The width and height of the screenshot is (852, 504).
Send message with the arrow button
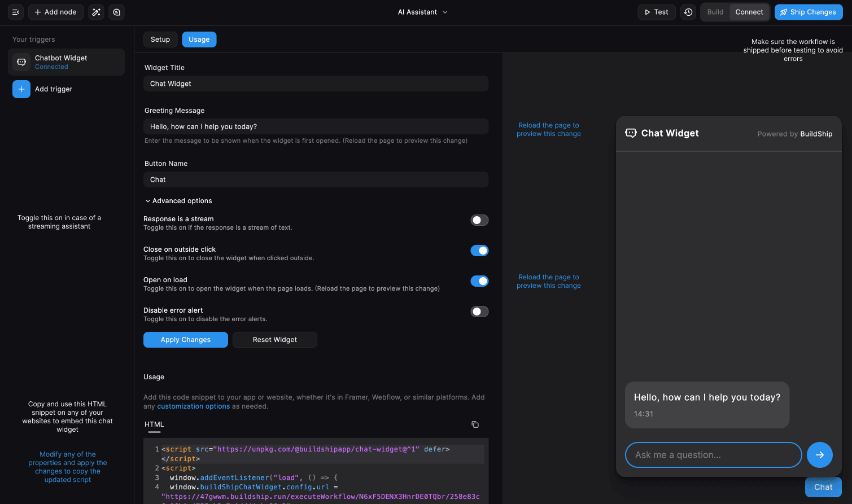pos(820,455)
